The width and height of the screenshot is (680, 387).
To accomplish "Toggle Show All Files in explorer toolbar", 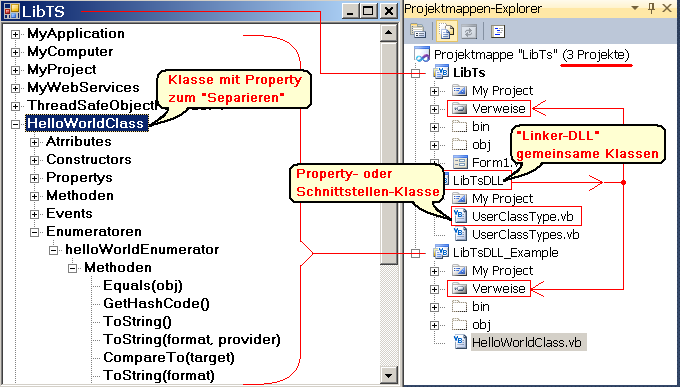I will [447, 31].
